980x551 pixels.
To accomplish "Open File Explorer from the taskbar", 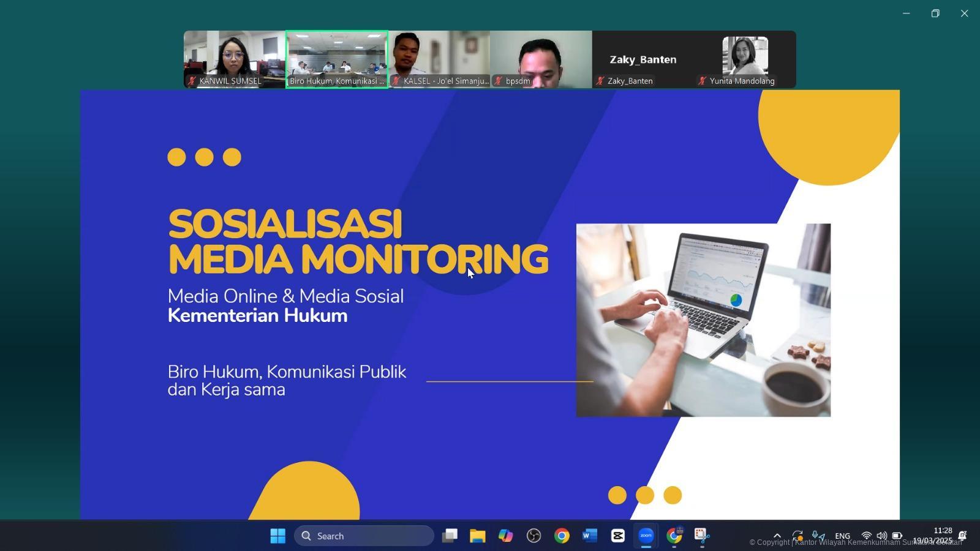I will coord(477,536).
